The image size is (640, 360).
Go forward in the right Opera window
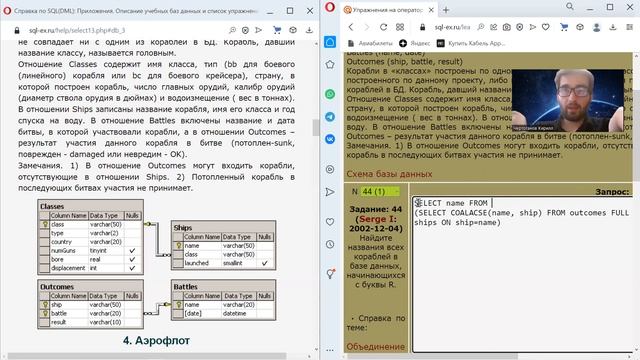[x=367, y=27]
